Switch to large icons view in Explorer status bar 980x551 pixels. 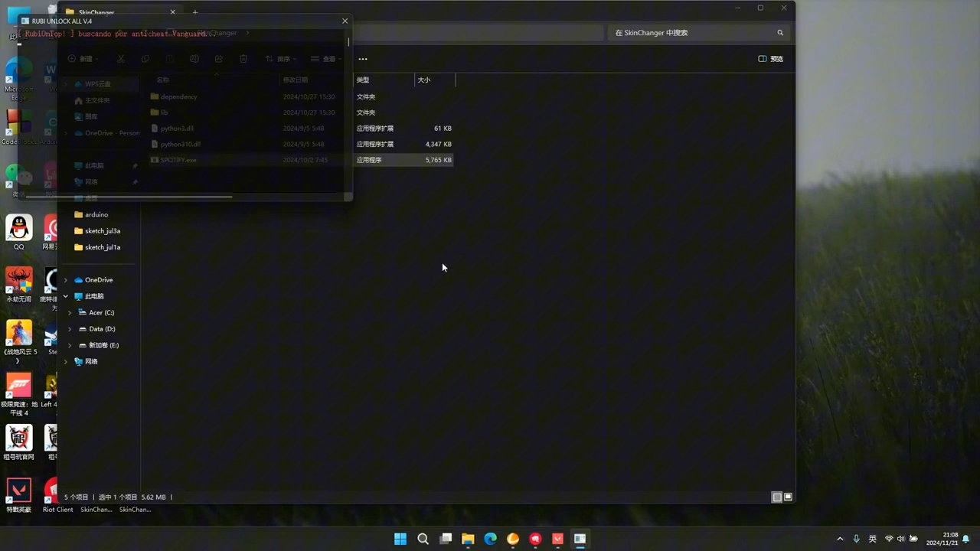(788, 497)
